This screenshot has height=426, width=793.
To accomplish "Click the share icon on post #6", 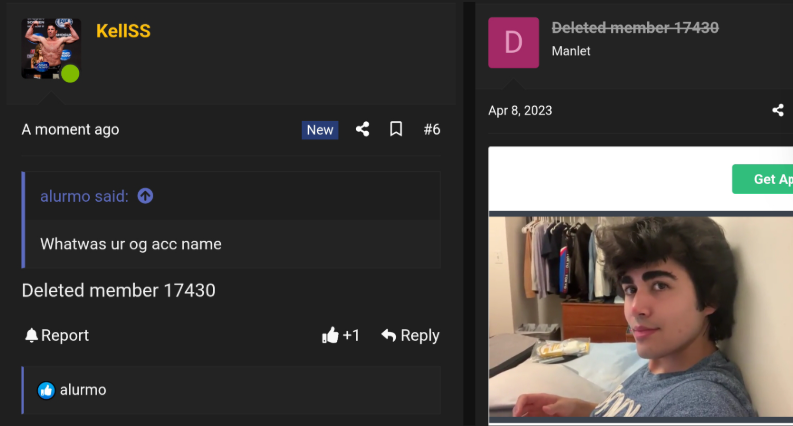I will [x=362, y=129].
